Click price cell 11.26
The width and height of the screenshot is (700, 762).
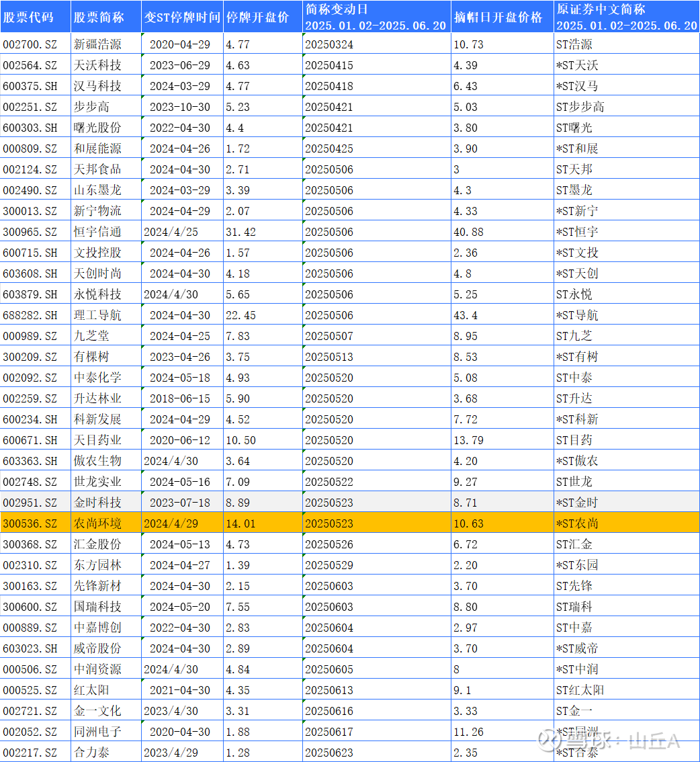502,732
